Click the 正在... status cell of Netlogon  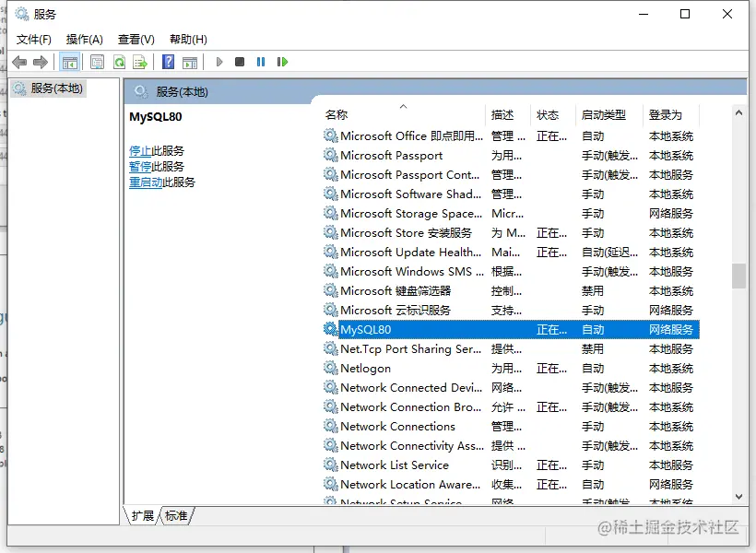pyautogui.click(x=551, y=369)
